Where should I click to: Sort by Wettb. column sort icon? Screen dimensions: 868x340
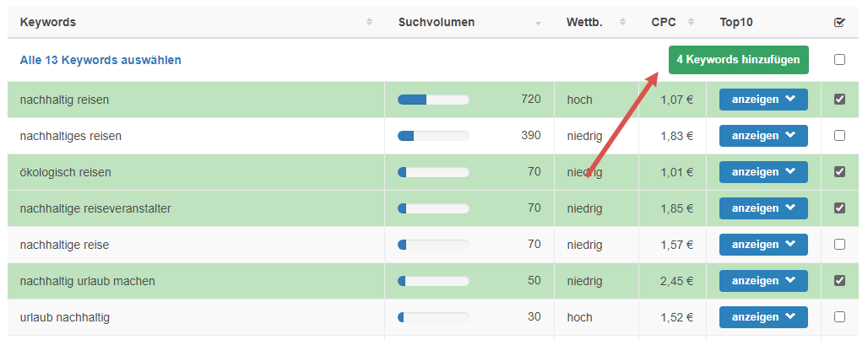(622, 23)
